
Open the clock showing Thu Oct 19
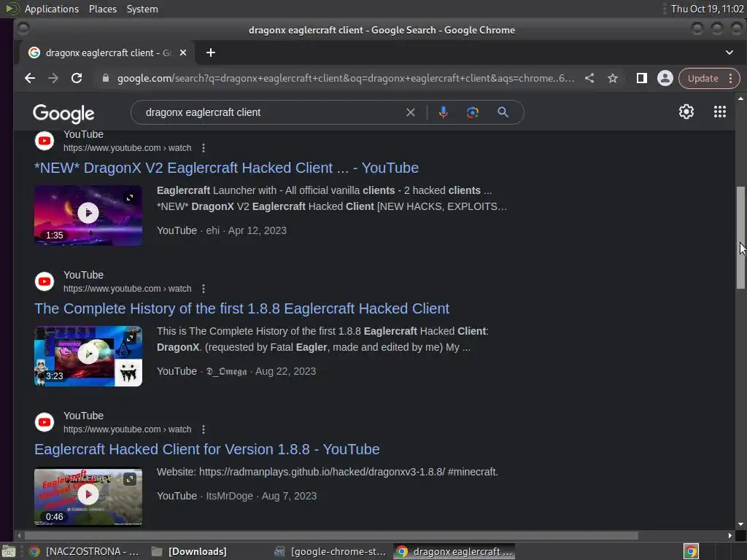pyautogui.click(x=707, y=9)
